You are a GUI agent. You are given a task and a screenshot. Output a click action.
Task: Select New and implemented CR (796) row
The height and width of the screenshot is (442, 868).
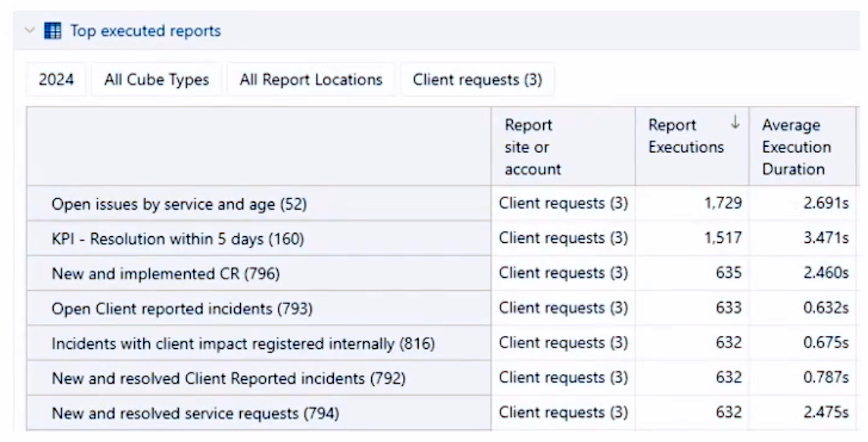pyautogui.click(x=165, y=273)
